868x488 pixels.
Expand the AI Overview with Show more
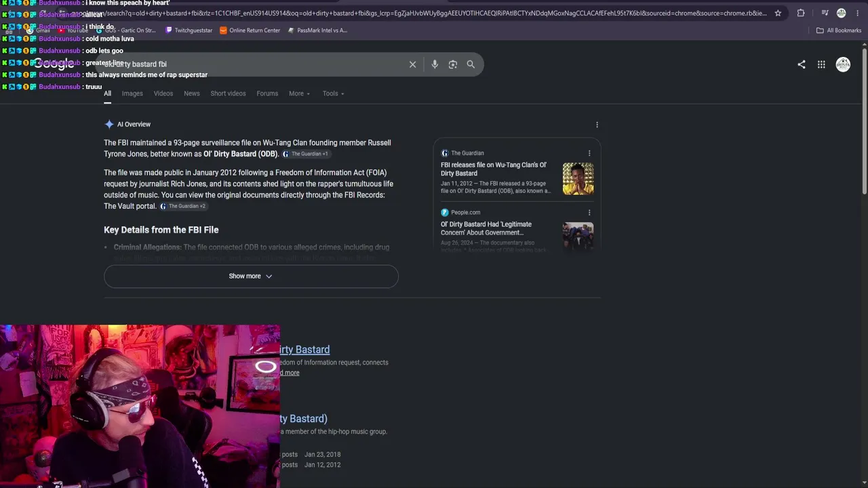pyautogui.click(x=251, y=277)
